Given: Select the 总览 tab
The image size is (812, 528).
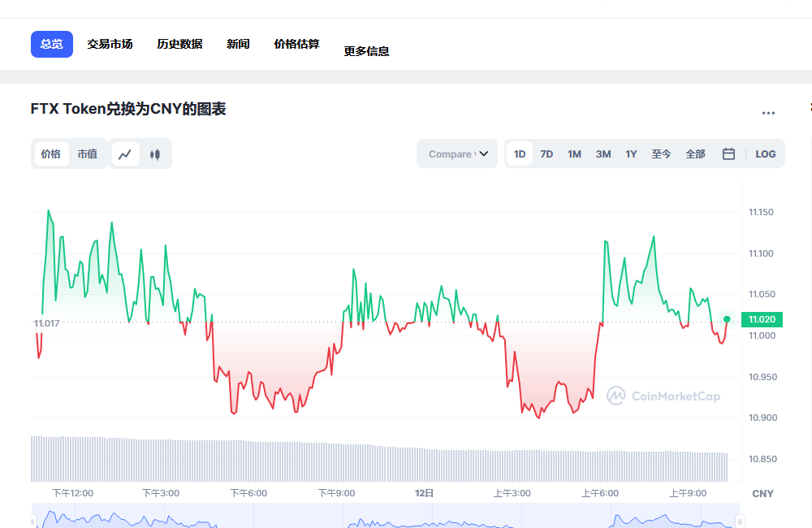Looking at the screenshot, I should (x=52, y=44).
